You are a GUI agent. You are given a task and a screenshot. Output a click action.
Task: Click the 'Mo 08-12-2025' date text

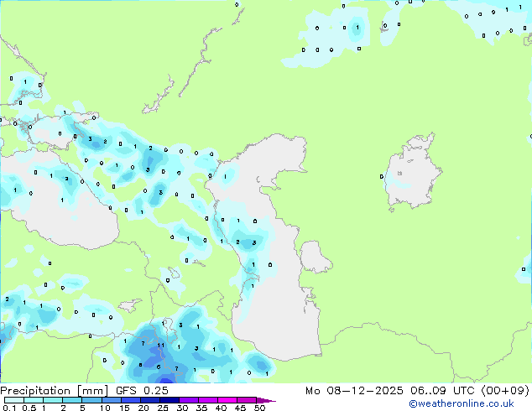[x=354, y=391]
